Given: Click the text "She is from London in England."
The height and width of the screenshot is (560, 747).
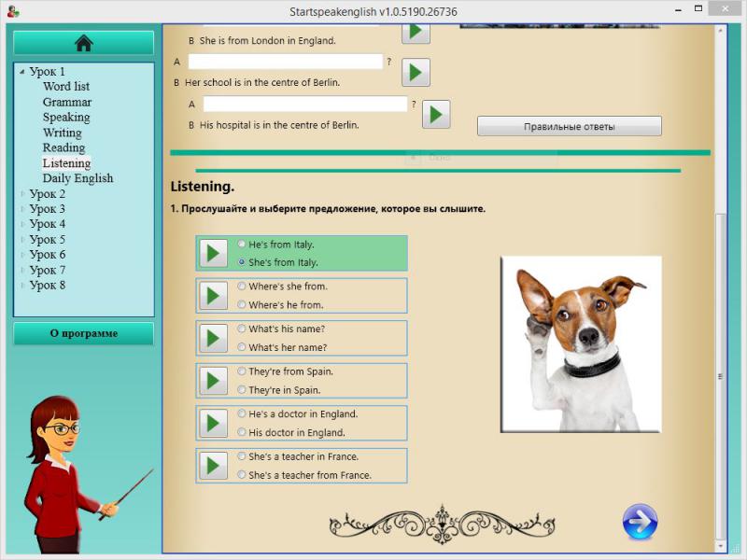Looking at the screenshot, I should [268, 41].
